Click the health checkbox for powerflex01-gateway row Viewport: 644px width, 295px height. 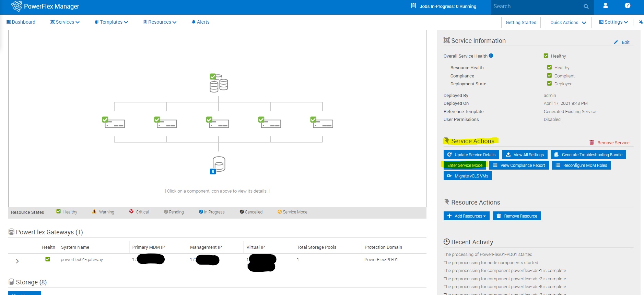[48, 259]
